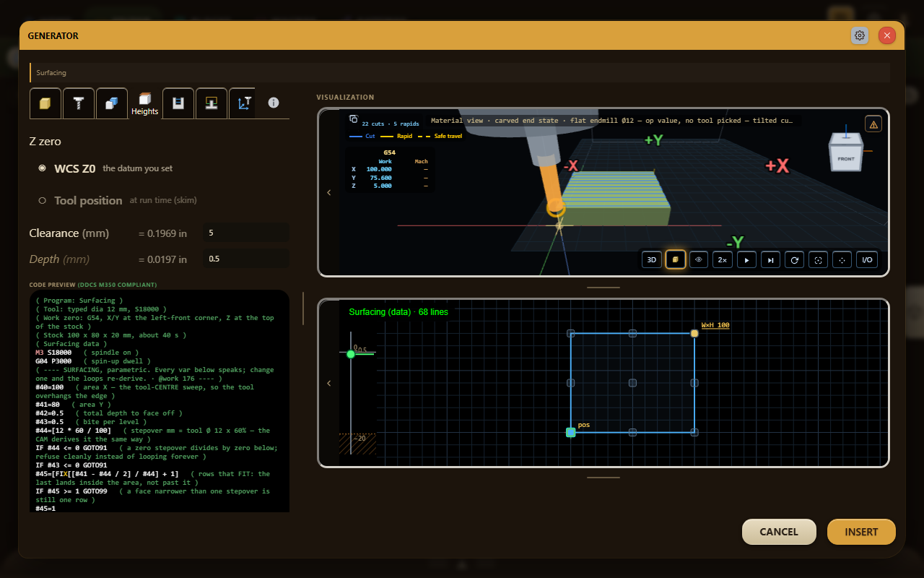The height and width of the screenshot is (578, 924).
Task: Open the yellow stock block tab
Action: click(45, 103)
